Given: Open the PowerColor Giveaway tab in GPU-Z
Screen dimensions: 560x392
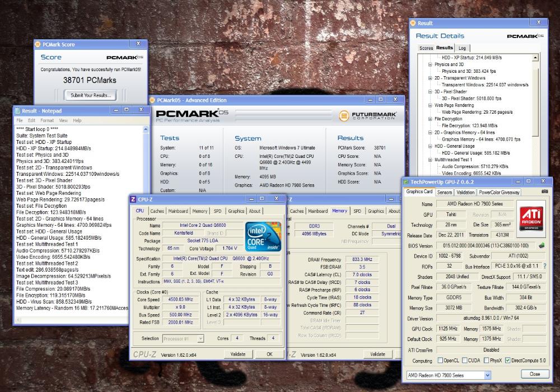Looking at the screenshot, I should pos(499,192).
